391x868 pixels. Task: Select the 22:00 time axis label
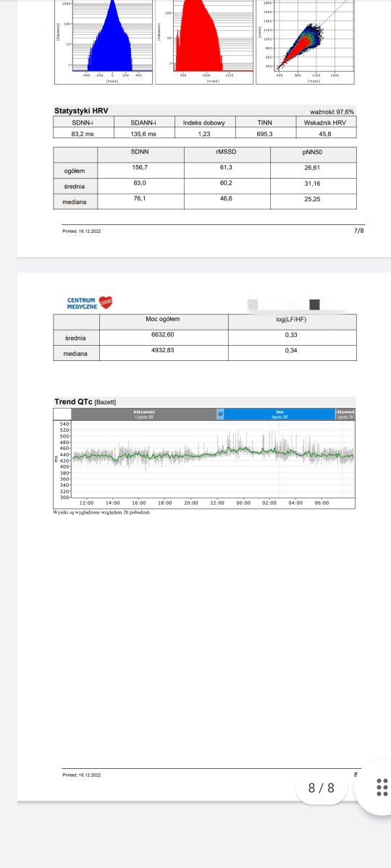coord(216,503)
